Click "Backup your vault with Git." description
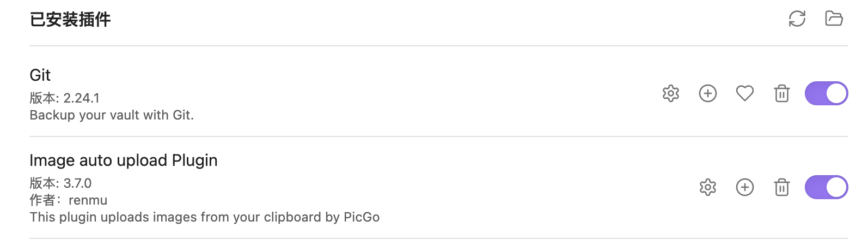Screen dimensions: 868x239 coord(112,115)
